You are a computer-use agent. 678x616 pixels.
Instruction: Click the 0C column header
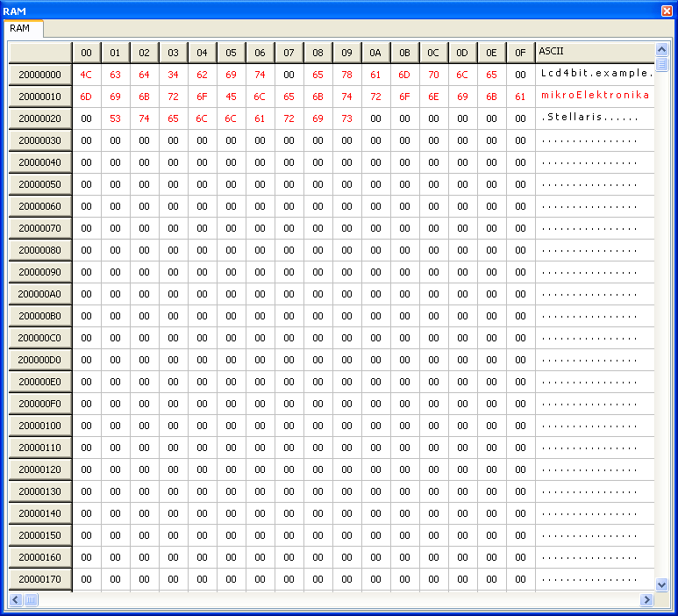433,53
